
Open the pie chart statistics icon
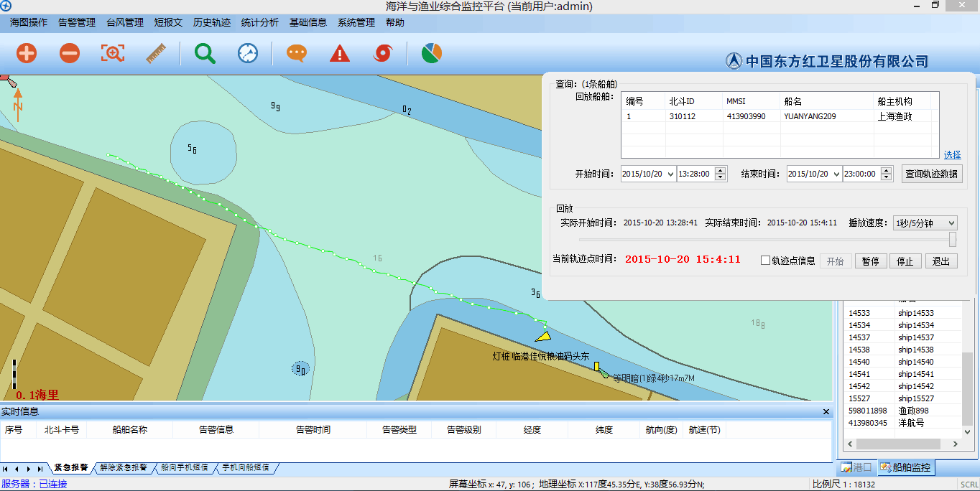coord(432,53)
